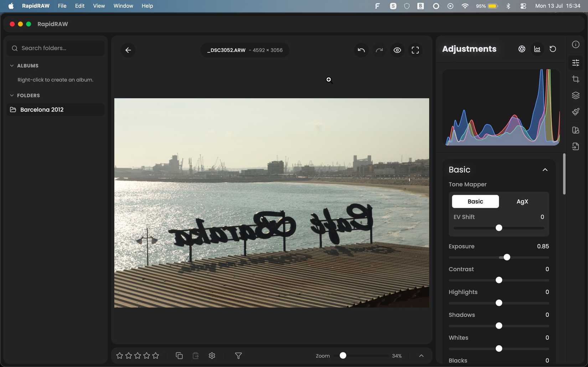The height and width of the screenshot is (367, 588).
Task: Focus the Search folders field
Action: [56, 48]
